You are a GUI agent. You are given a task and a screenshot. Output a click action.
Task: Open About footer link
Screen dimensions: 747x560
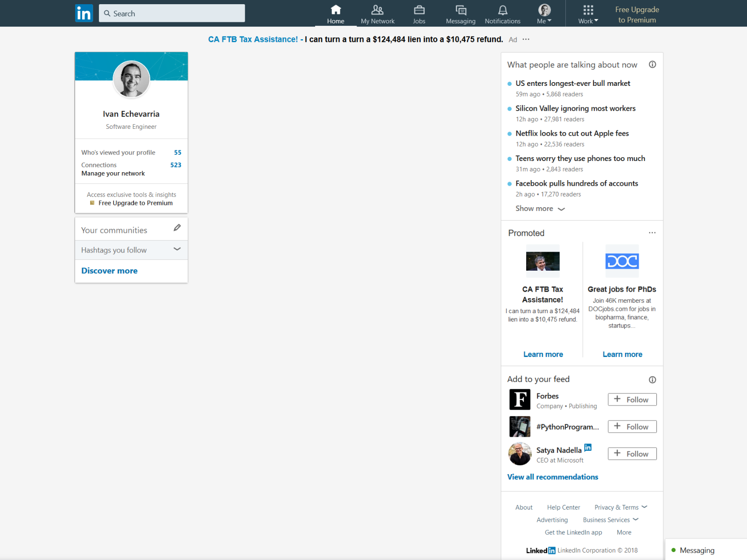pyautogui.click(x=524, y=507)
